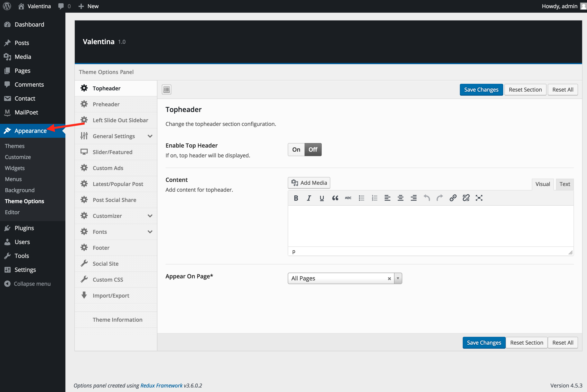Apply italic formatting in the editor
Screen dimensions: 587x392
[x=309, y=198]
